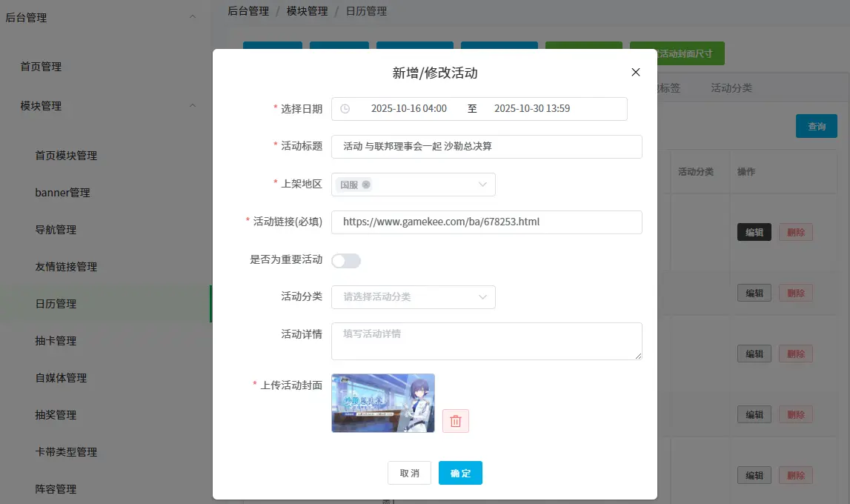Click the 查询 search button
This screenshot has height=504, width=850.
pyautogui.click(x=816, y=127)
